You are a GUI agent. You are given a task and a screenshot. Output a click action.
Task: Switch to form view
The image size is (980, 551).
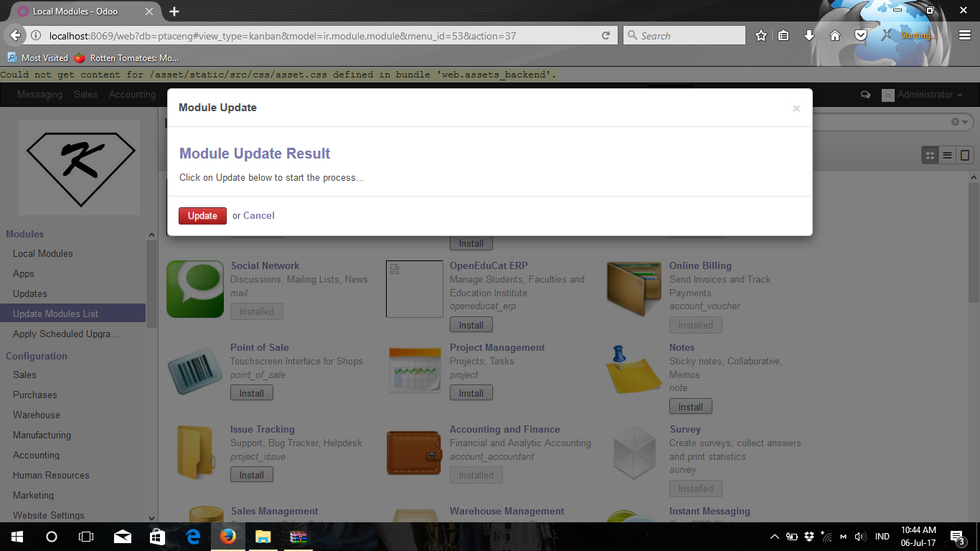[x=965, y=155]
